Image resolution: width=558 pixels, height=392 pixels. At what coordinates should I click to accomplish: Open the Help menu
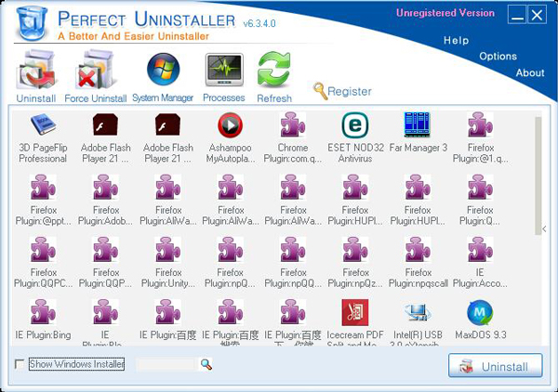pyautogui.click(x=456, y=41)
